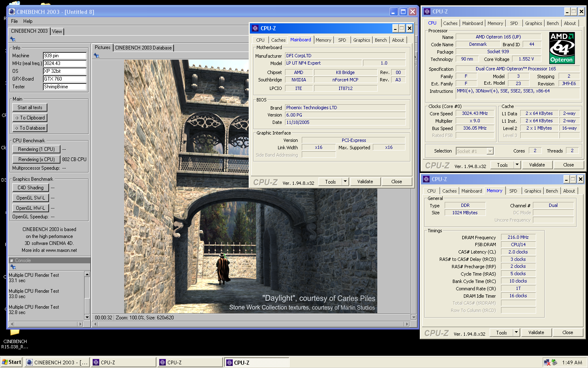Viewport: 588px width, 368px height.
Task: Open the File menu in CINEBENCH
Action: pyautogui.click(x=14, y=21)
